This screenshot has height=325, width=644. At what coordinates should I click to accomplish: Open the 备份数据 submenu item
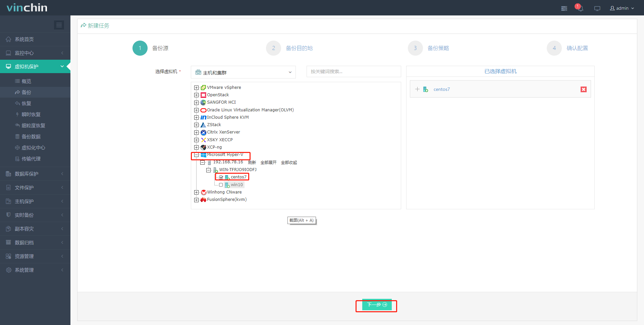coord(35,137)
